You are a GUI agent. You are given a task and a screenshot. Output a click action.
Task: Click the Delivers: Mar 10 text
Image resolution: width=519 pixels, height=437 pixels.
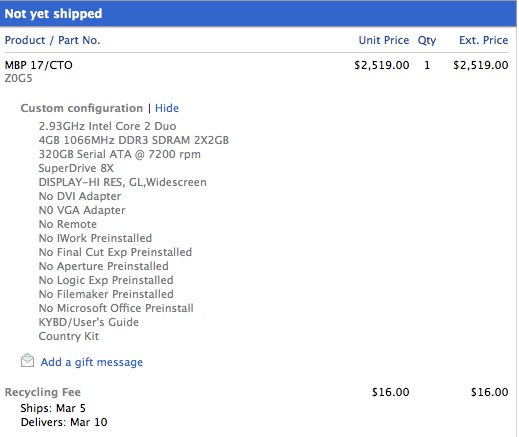(64, 422)
